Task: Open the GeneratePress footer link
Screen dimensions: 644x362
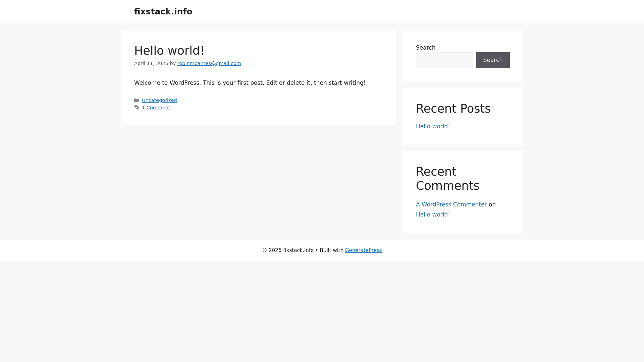Action: 363,250
